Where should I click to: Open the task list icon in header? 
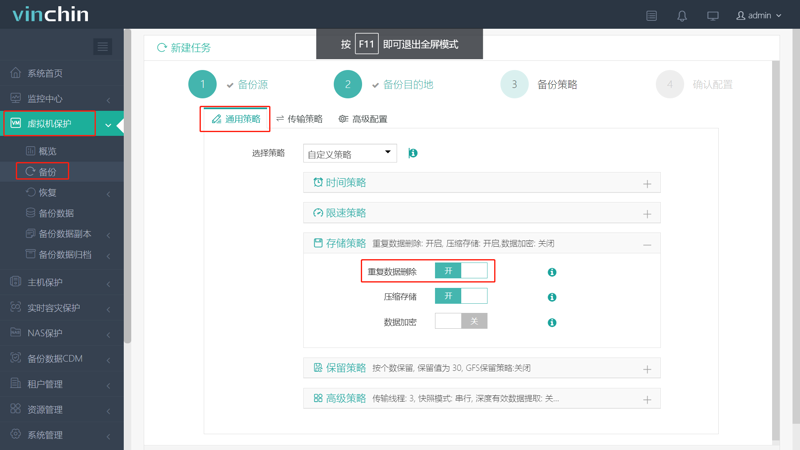(x=652, y=16)
